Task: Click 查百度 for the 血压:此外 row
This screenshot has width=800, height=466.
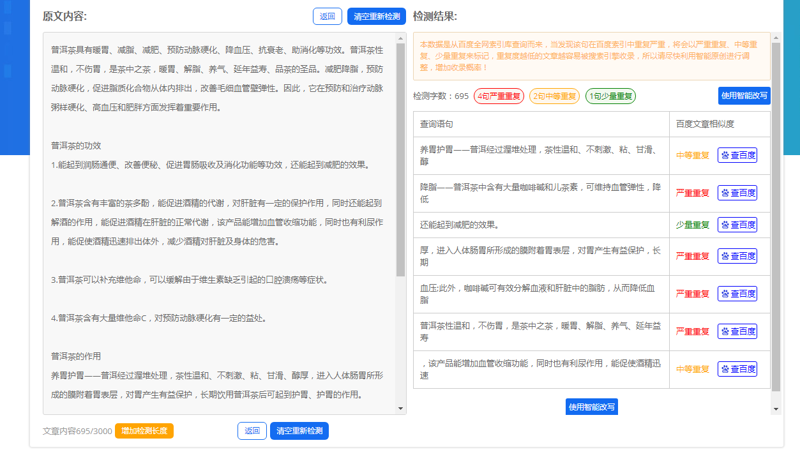Action: (737, 293)
